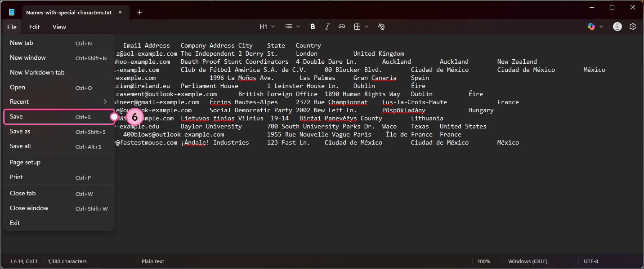Open Copilot
The image size is (644, 269).
590,26
